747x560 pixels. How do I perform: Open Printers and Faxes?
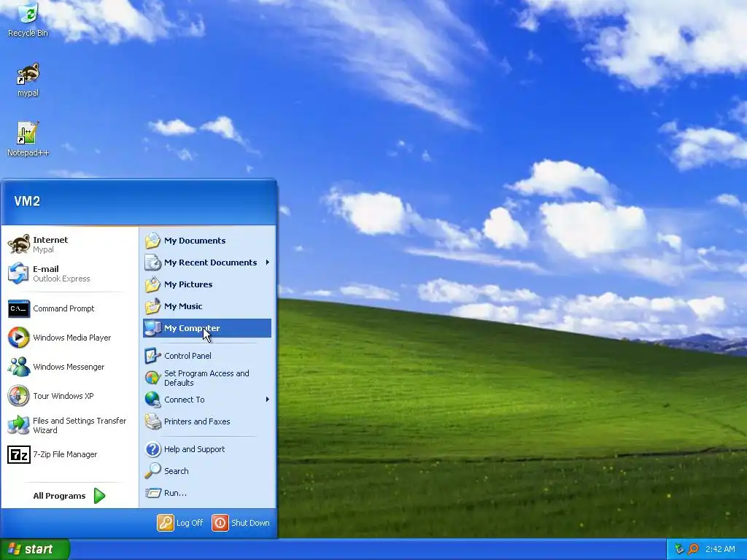[207, 421]
